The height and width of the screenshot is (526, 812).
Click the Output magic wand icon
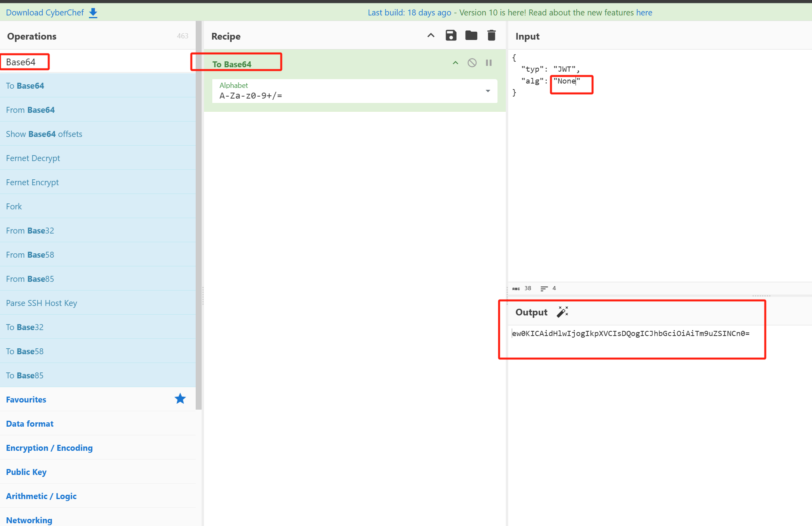click(562, 312)
